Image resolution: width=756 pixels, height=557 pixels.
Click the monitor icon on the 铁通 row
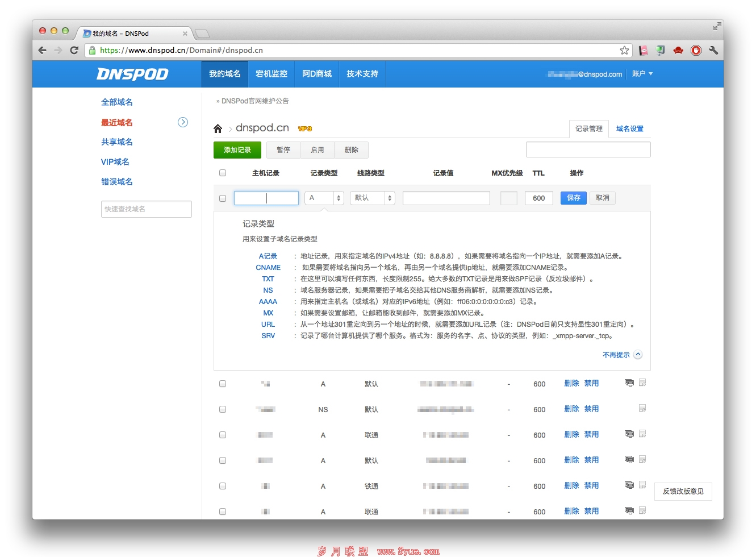coord(629,485)
